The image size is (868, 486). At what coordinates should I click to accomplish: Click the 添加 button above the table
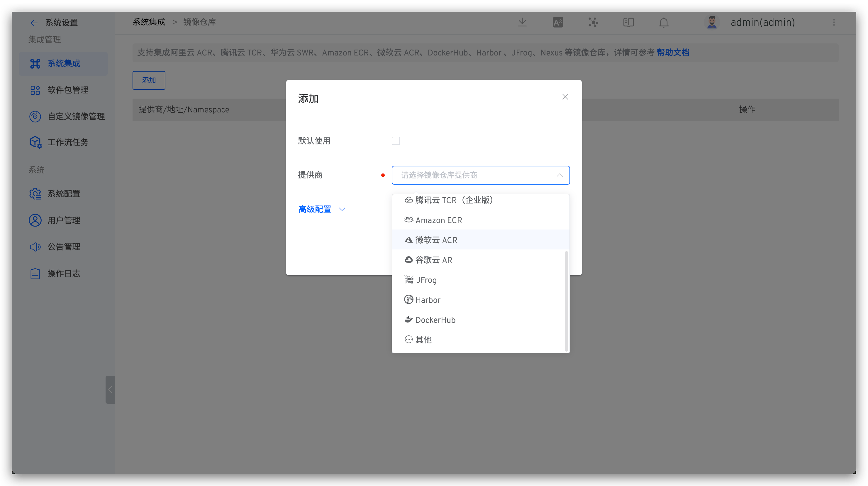click(x=149, y=80)
